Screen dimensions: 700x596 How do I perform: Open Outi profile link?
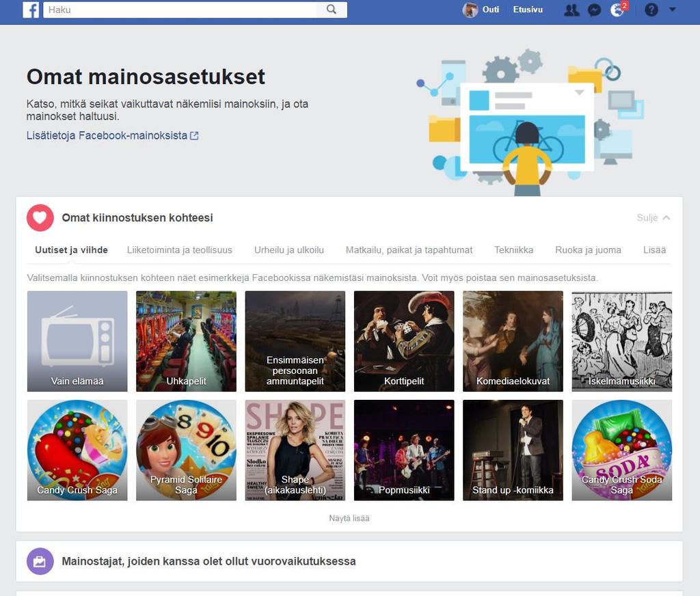pos(491,10)
